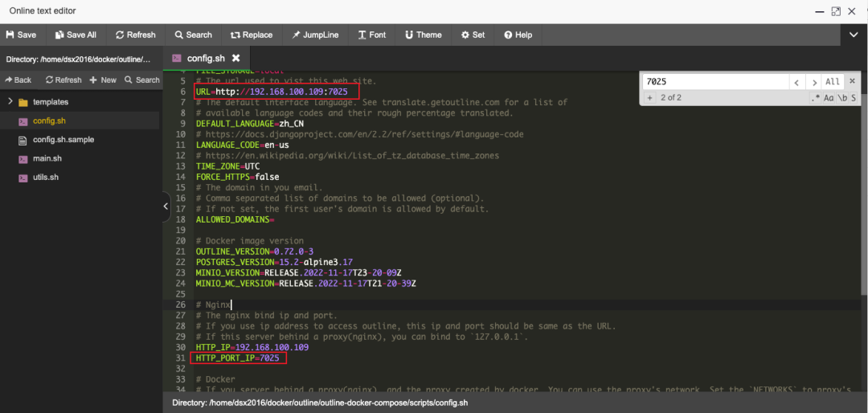Toggle search in selection S
Viewport: 868px width, 413px height.
point(853,97)
